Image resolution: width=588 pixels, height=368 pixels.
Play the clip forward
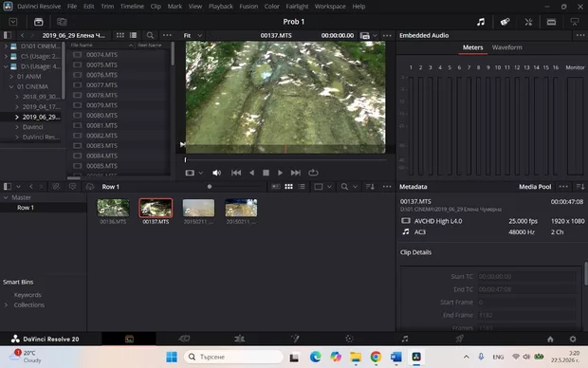280,173
